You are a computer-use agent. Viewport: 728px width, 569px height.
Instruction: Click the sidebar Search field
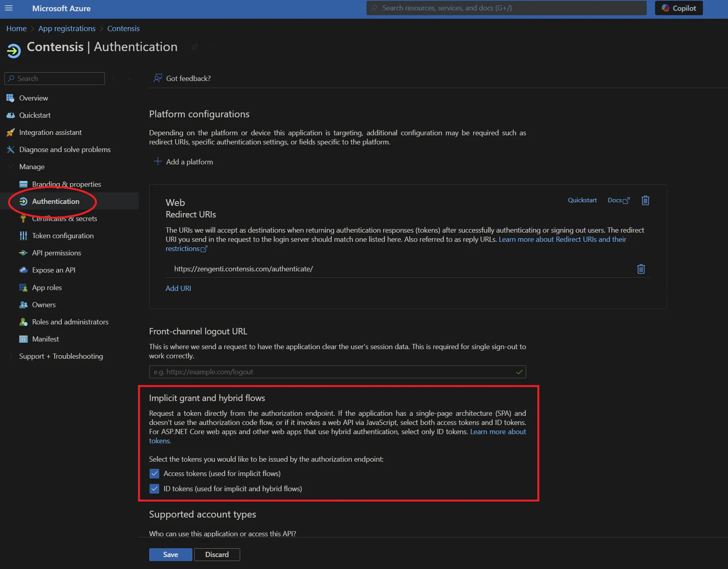coord(55,79)
